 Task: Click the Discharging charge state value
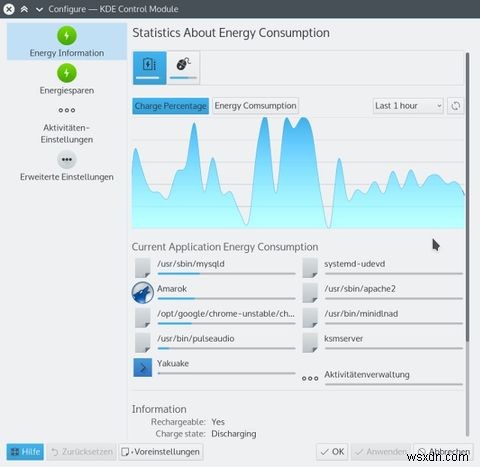tap(234, 434)
